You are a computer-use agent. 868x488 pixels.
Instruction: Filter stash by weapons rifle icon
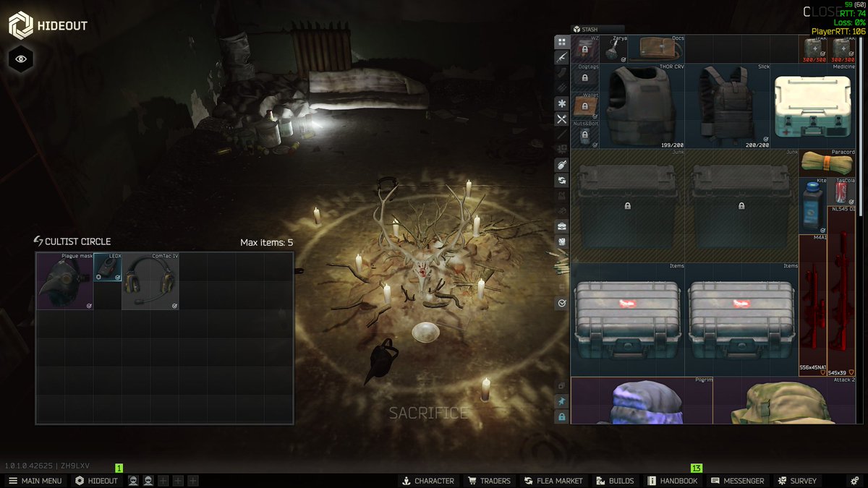pos(561,57)
